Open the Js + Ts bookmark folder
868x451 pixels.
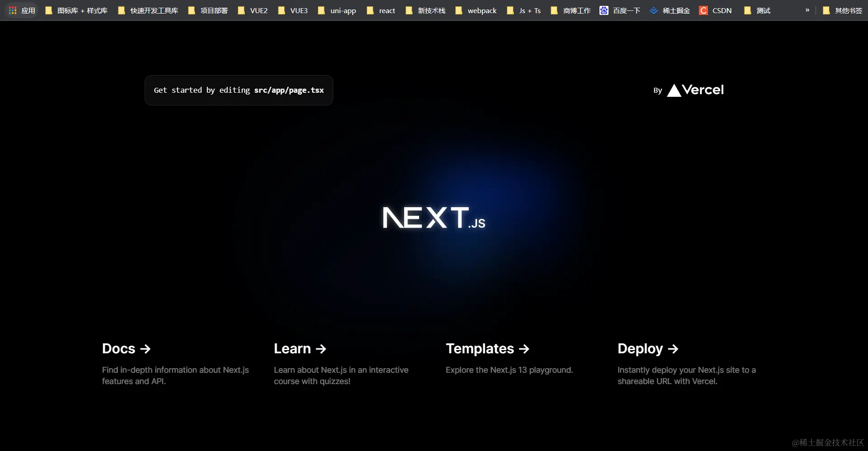[x=524, y=10]
